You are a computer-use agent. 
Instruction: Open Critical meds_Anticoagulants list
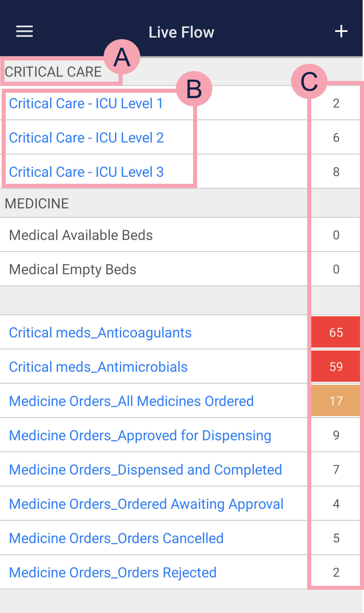tap(100, 333)
